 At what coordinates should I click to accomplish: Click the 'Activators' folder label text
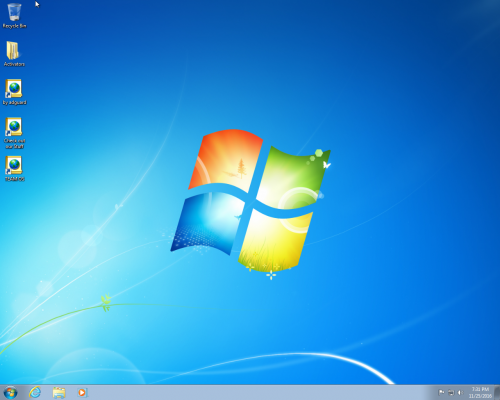coord(14,64)
